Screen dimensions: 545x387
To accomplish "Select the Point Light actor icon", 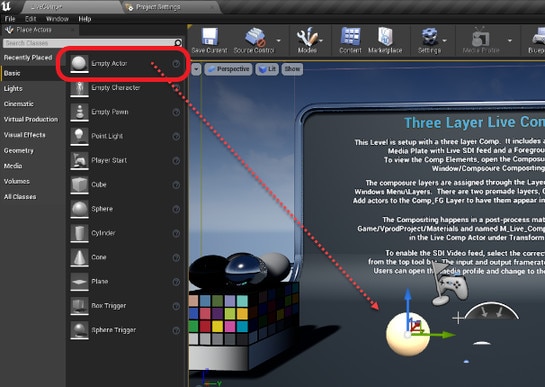I will tap(79, 136).
